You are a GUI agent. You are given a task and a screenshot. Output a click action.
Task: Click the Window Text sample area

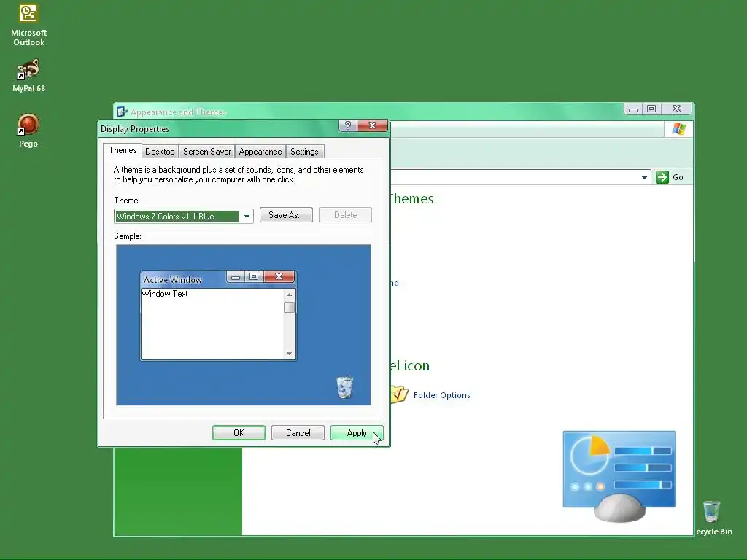click(x=212, y=324)
